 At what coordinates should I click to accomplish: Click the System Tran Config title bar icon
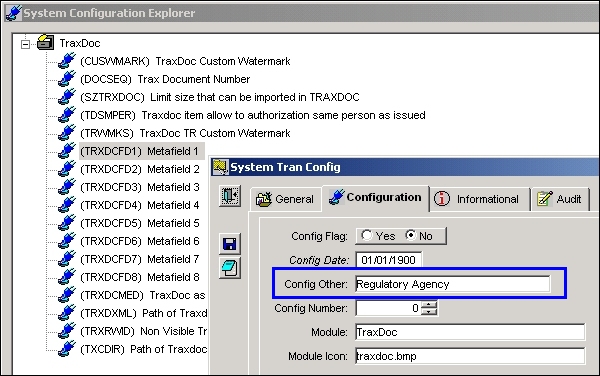click(221, 167)
